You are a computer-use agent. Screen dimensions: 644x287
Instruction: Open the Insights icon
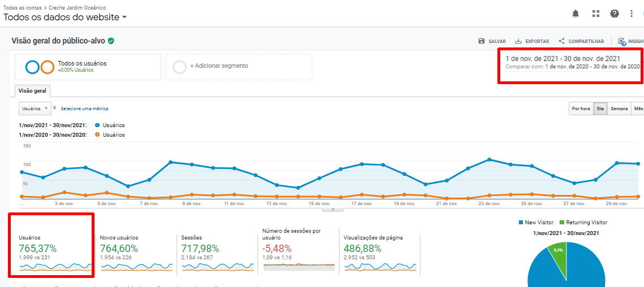pyautogui.click(x=622, y=41)
